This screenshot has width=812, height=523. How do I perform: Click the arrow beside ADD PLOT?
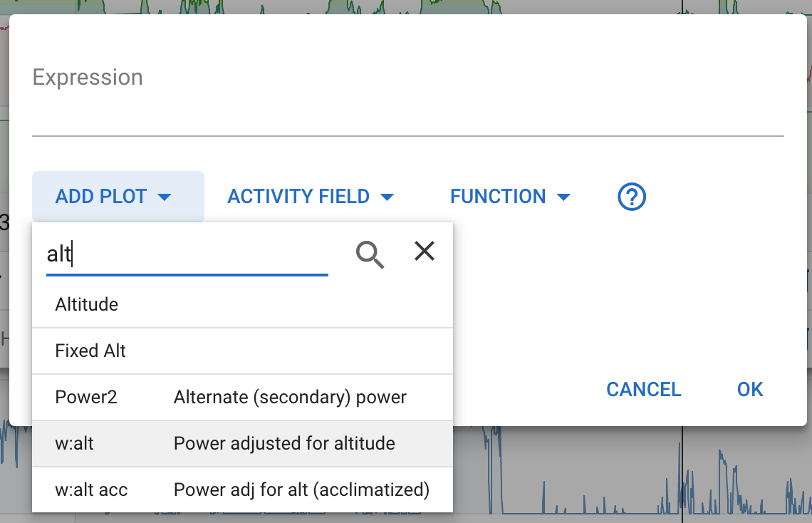pos(165,197)
